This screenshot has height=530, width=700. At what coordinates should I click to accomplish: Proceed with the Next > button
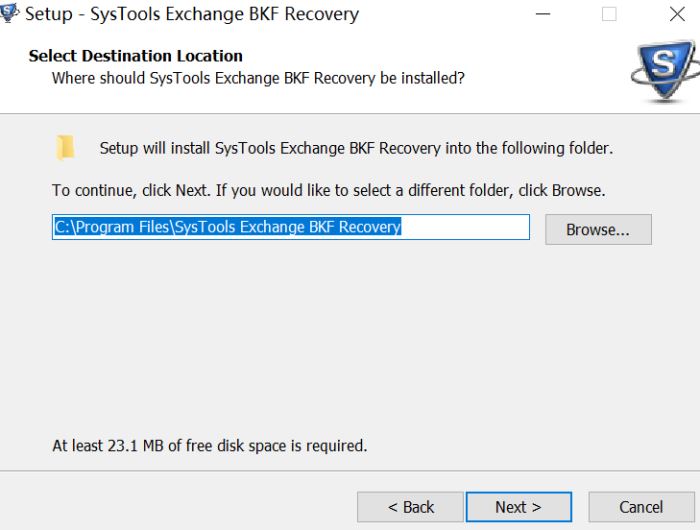[x=518, y=507]
